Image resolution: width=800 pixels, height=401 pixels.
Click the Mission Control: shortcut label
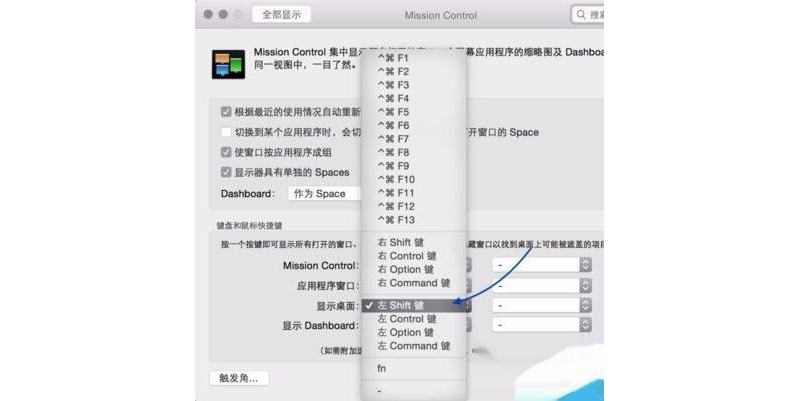pos(321,266)
